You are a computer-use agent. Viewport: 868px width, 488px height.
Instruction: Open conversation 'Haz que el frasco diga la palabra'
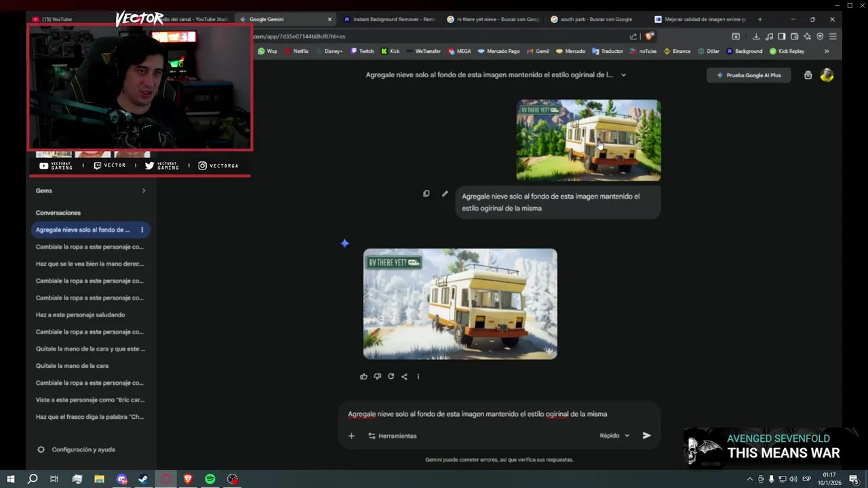[90, 417]
